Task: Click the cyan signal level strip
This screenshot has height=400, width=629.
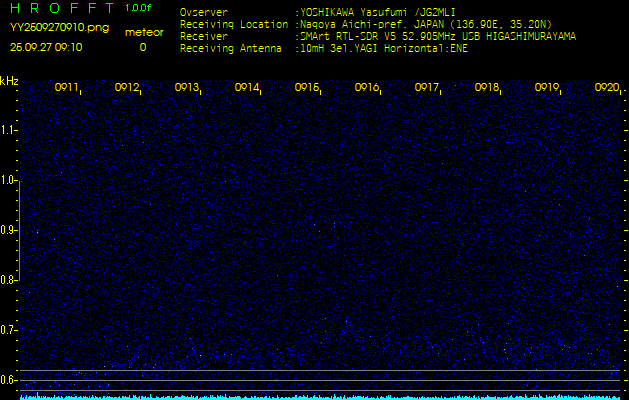Action: [x=320, y=396]
